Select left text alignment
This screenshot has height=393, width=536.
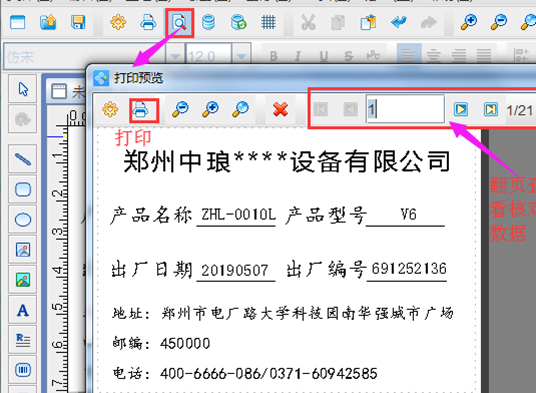coord(408,55)
